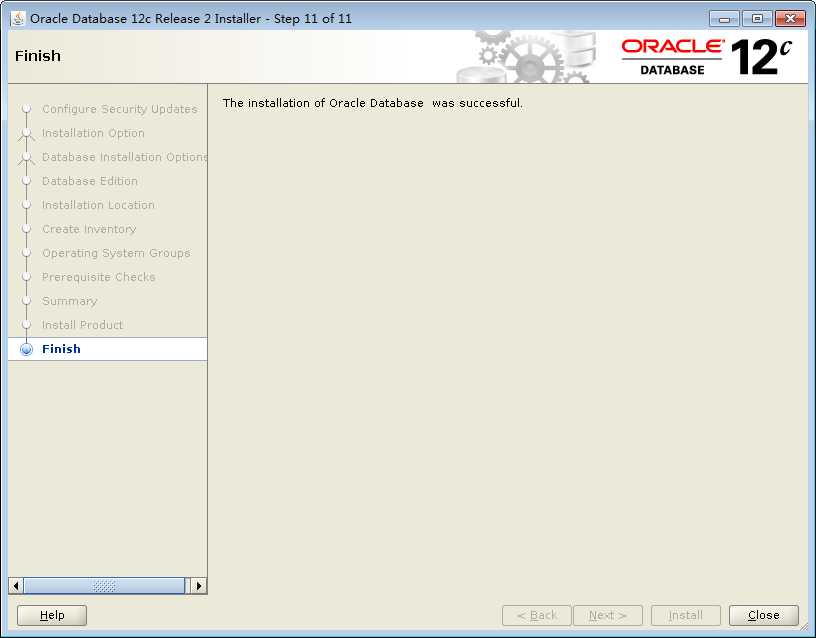The height and width of the screenshot is (638, 816).
Task: Select the Finish step in sidebar
Action: (x=108, y=349)
